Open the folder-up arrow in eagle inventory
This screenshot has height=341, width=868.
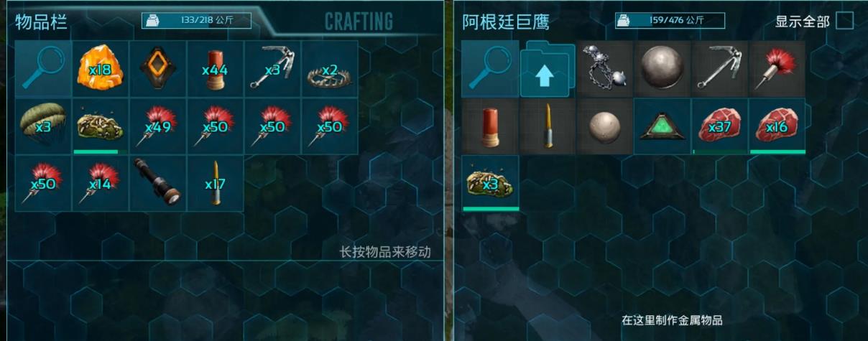pos(548,69)
